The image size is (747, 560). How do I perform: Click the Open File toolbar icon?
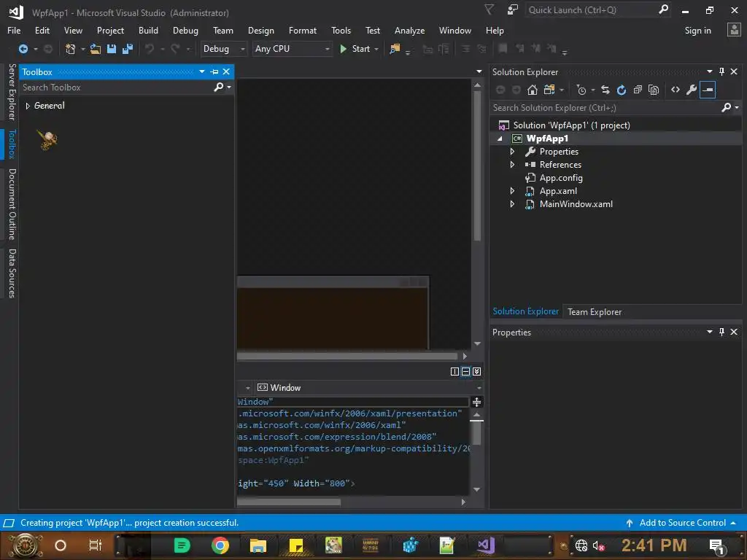click(96, 49)
